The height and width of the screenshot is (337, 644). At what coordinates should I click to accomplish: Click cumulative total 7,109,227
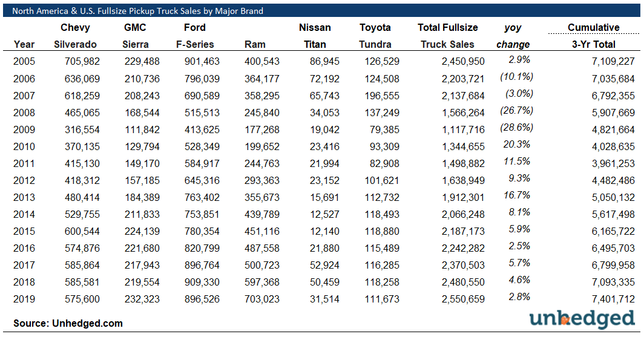(x=613, y=62)
